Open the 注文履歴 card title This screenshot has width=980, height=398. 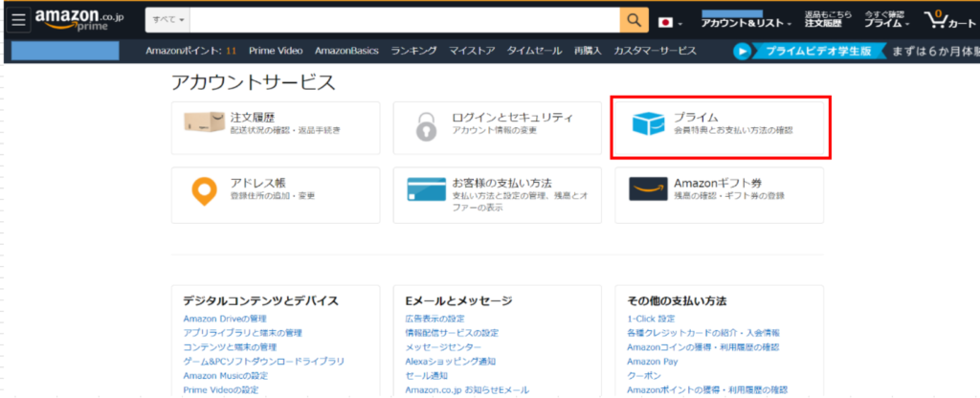(253, 118)
